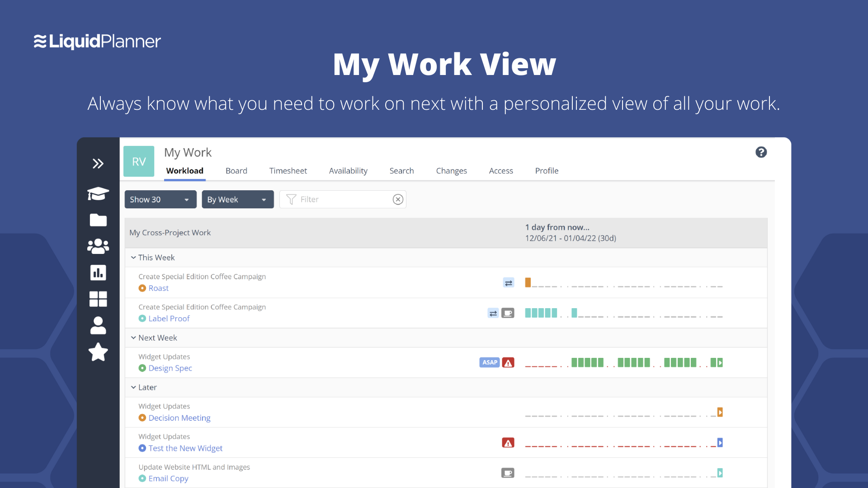Select the dashboard grid view icon
The image size is (868, 488).
(98, 299)
